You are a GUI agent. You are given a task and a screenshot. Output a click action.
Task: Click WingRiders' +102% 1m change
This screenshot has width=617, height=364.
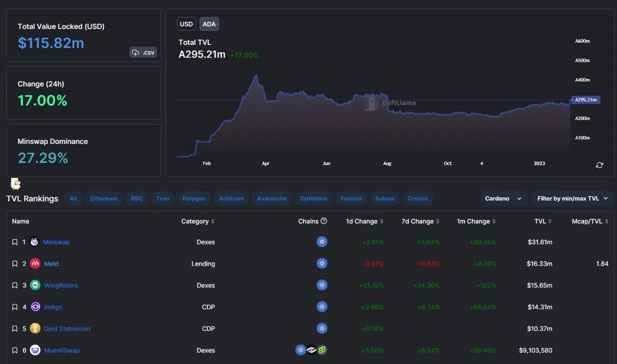tap(485, 285)
